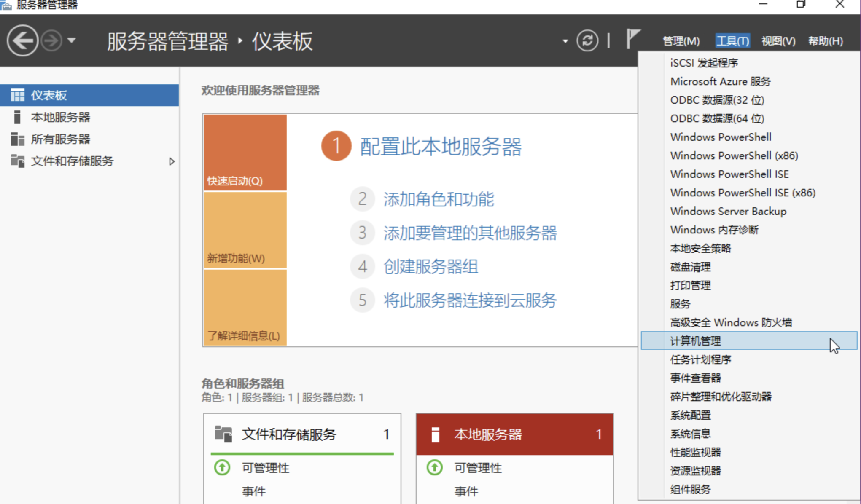Screen dimensions: 861x504
Task: Expand the 文件和存储服务 sidebar arrow
Action: [x=171, y=161]
